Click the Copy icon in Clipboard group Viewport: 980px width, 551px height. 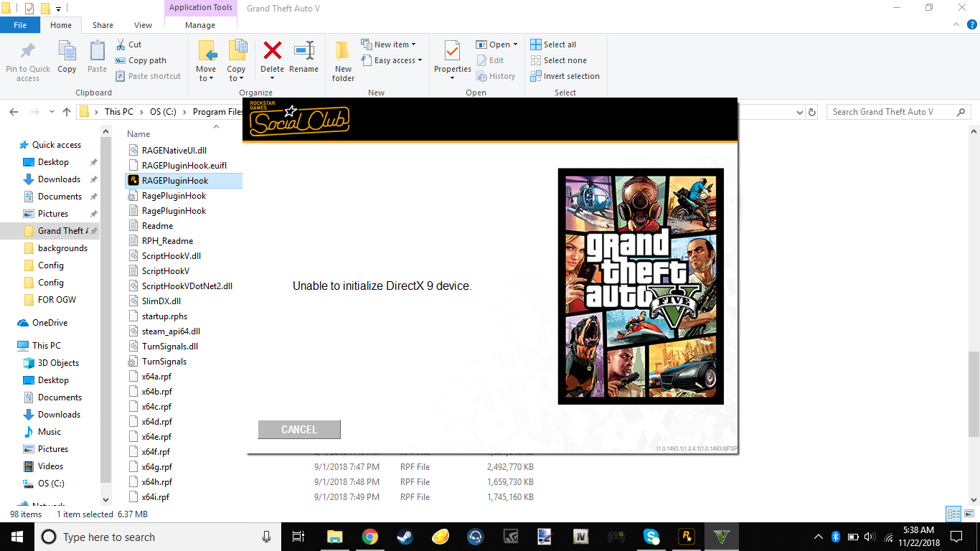67,52
